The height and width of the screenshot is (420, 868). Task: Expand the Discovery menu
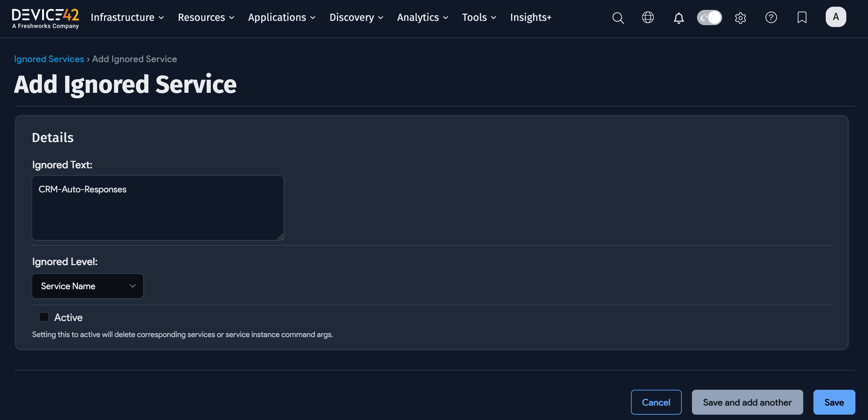pos(356,17)
